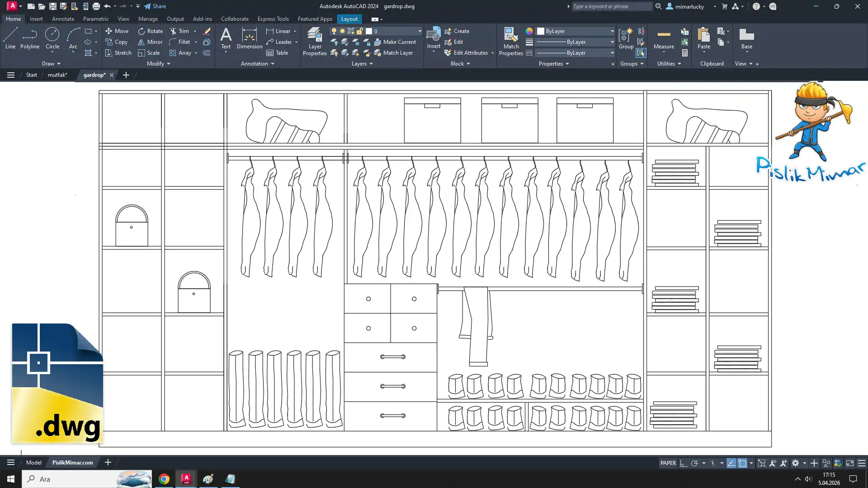
Task: Click the Model layout tab
Action: pos(34,462)
